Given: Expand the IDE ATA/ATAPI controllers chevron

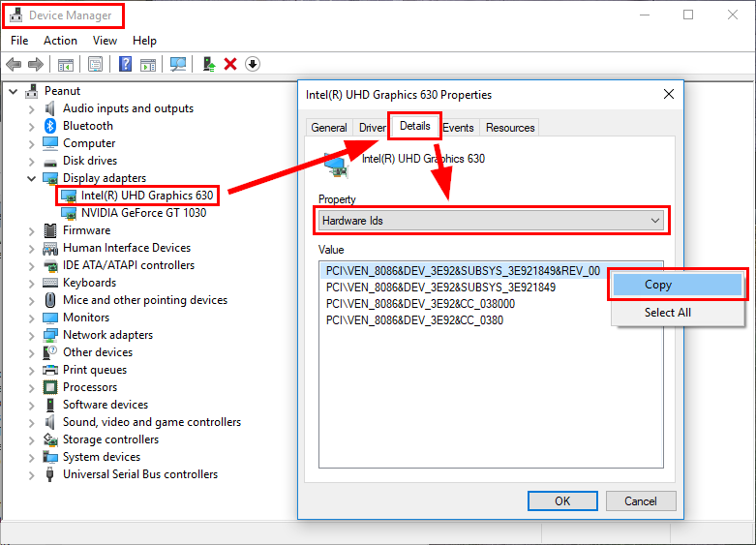Looking at the screenshot, I should (31, 266).
